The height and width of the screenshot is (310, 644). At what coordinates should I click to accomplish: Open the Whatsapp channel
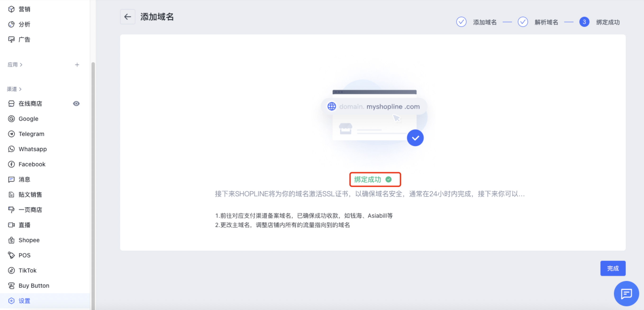click(32, 149)
